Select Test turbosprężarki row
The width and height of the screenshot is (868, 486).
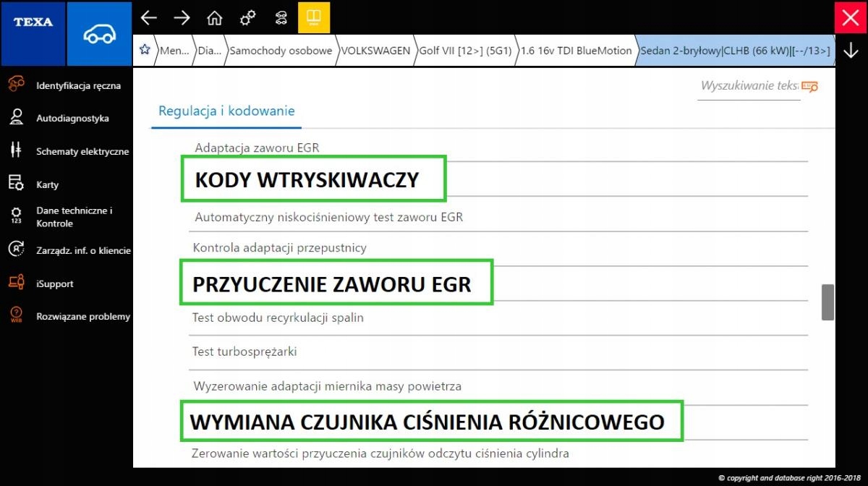(x=498, y=352)
